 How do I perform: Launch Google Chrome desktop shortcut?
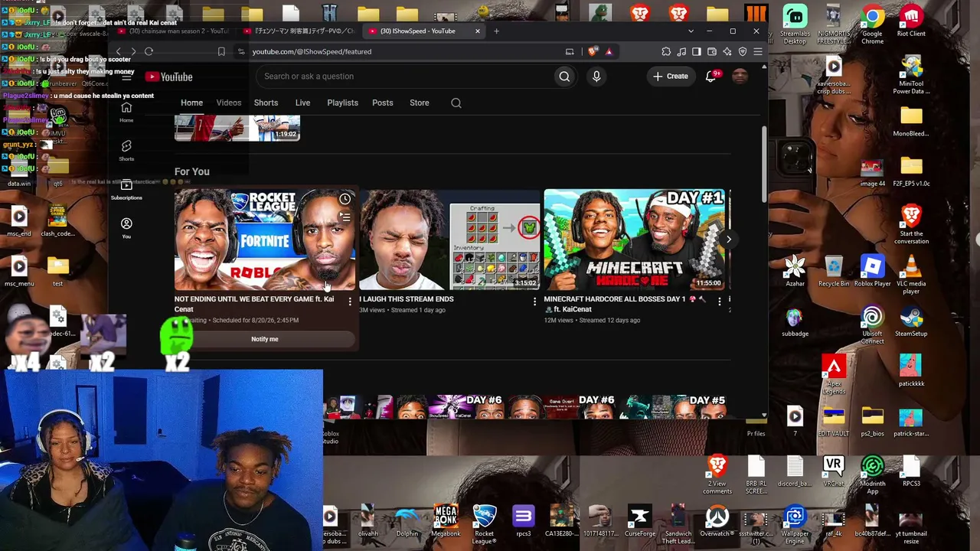click(x=872, y=24)
